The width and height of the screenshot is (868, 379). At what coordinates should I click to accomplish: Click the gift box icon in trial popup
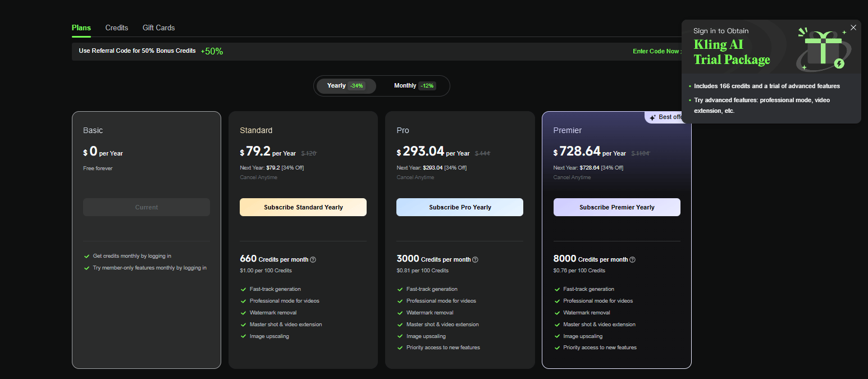[823, 49]
